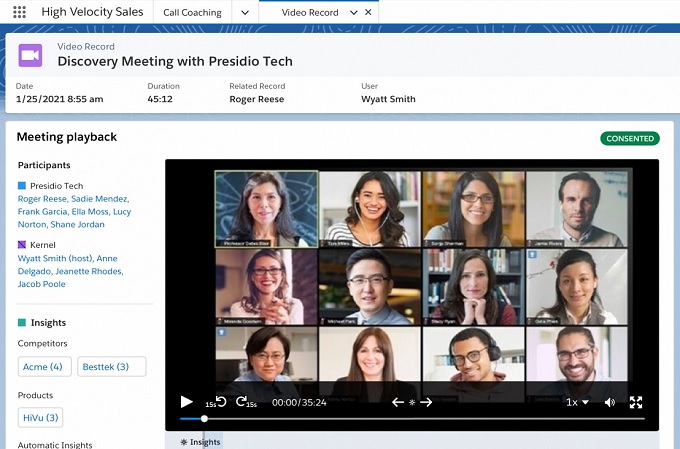Viewport: 680px width, 449px height.
Task: Click the purple Video Record camera icon
Action: pos(31,54)
